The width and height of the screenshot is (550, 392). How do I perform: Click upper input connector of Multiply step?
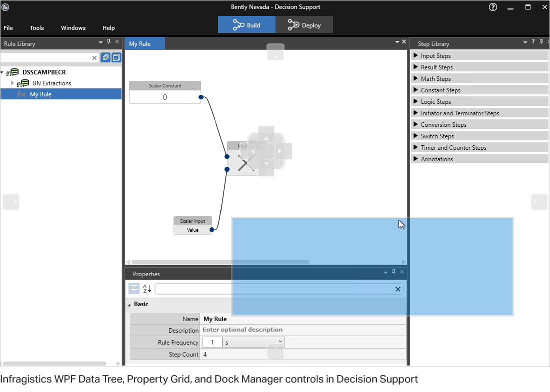click(227, 157)
